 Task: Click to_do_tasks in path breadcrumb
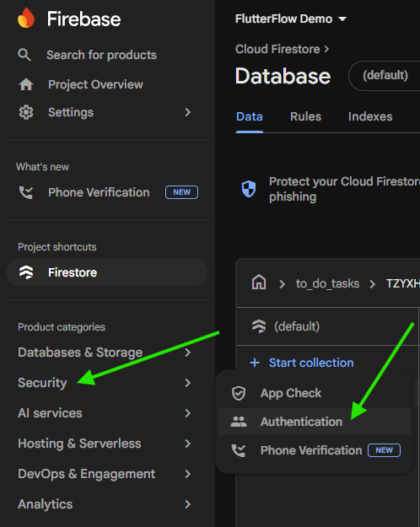click(327, 283)
